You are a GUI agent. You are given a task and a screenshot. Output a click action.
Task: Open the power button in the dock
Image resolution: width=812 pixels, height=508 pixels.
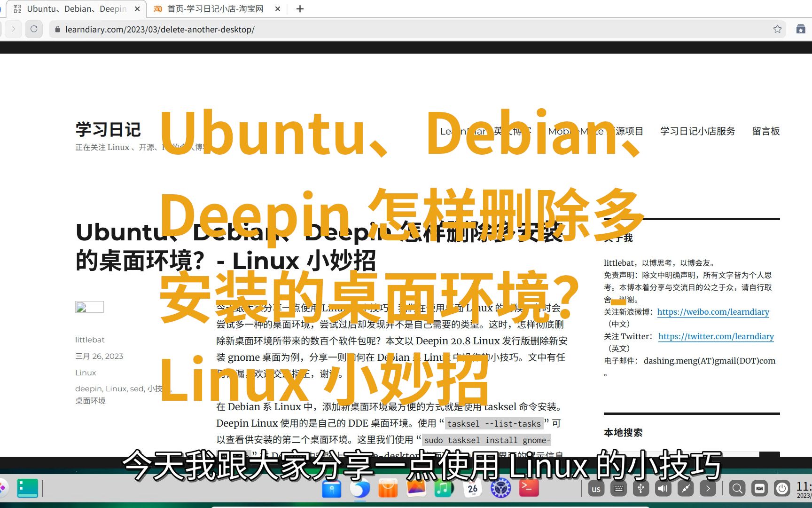click(x=782, y=489)
